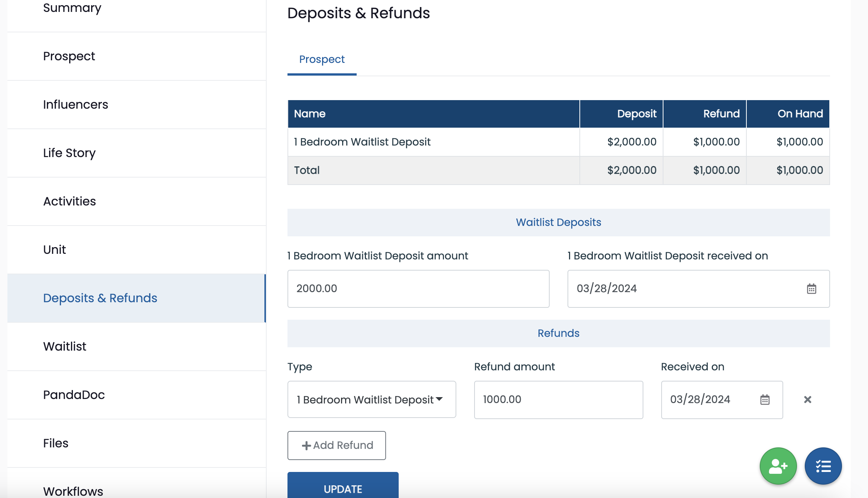Open the refund Type dropdown
Image resolution: width=868 pixels, height=498 pixels.
[x=372, y=399]
